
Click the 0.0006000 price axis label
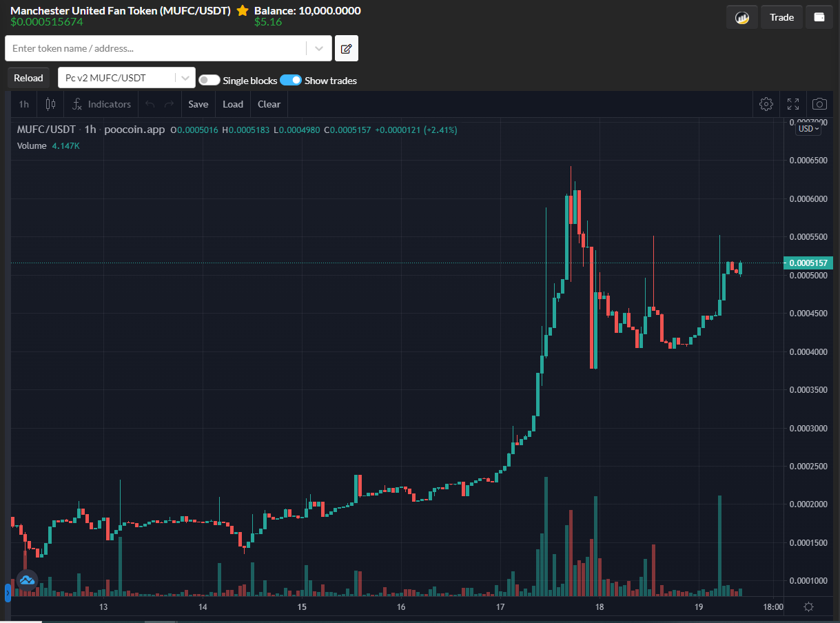(x=808, y=199)
